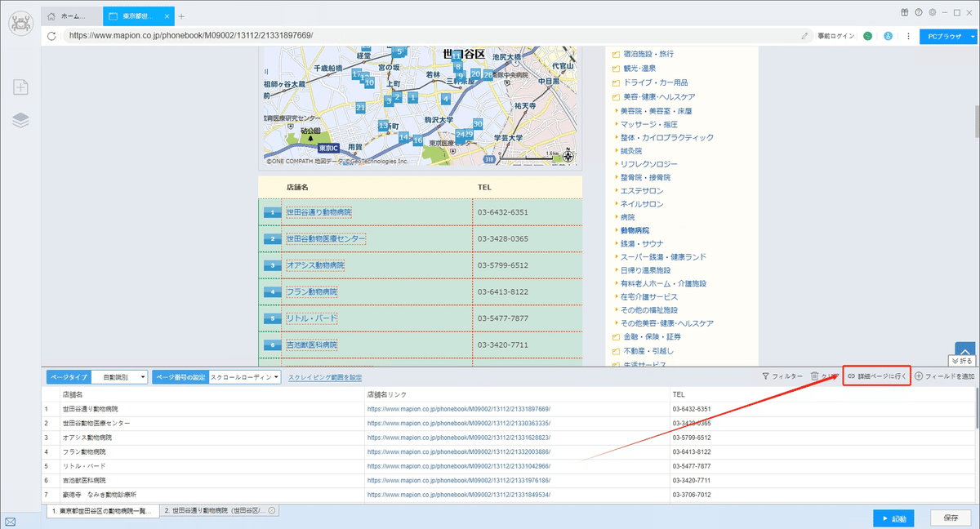
Task: Select workflow tab 1 東京都世田谷区の動物病院一覧
Action: tap(101, 510)
